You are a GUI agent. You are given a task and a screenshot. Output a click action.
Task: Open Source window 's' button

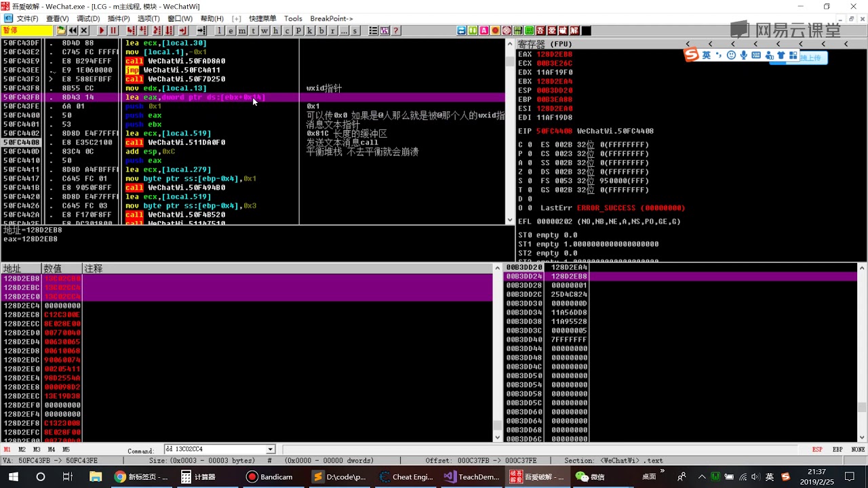point(355,30)
